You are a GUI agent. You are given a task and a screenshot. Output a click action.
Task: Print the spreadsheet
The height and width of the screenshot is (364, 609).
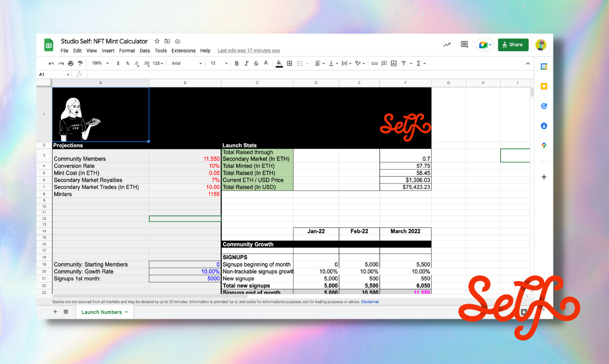click(70, 63)
